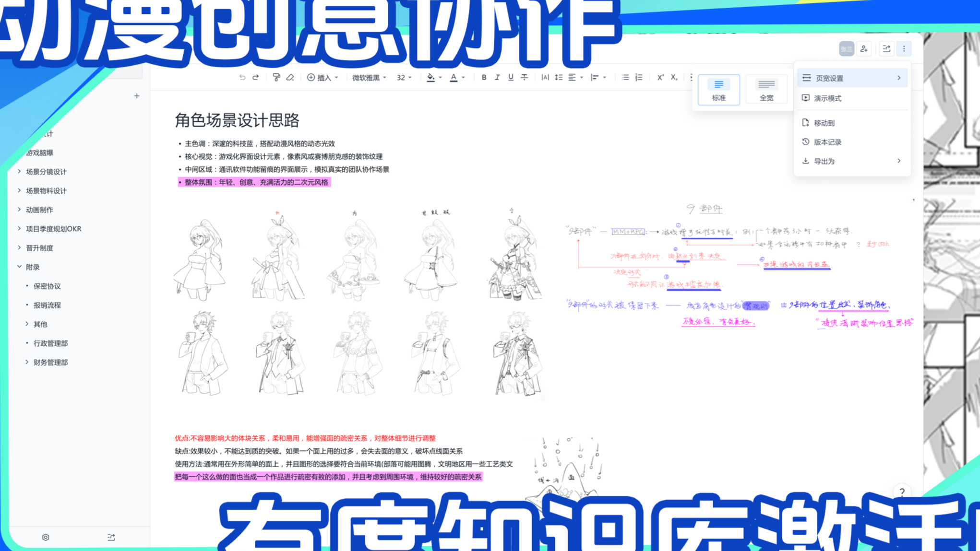Click the 插入 button in the toolbar
Viewport: 980px width, 551px height.
tap(323, 77)
